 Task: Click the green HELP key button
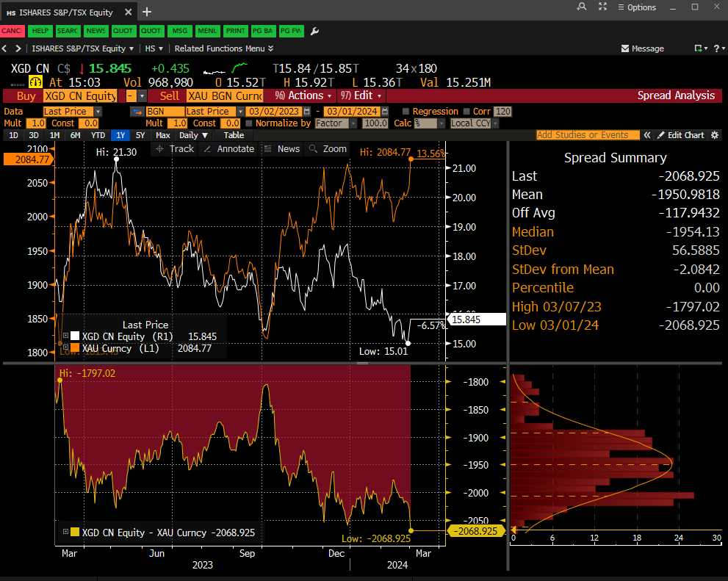[40, 31]
